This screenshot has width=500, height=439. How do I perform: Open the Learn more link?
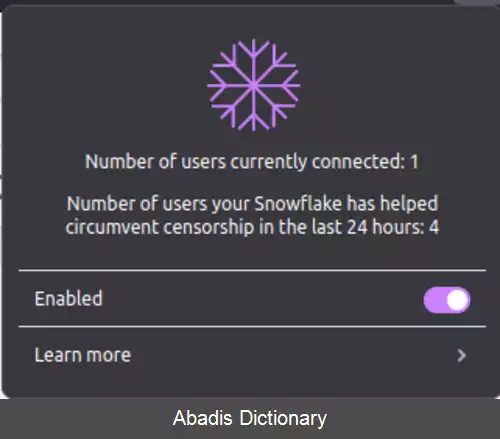[x=83, y=355]
